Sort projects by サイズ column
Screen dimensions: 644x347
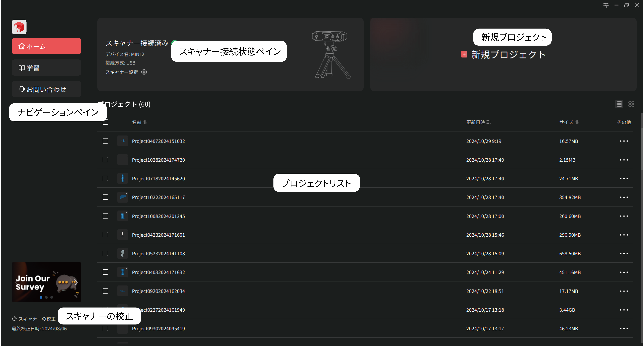click(569, 122)
